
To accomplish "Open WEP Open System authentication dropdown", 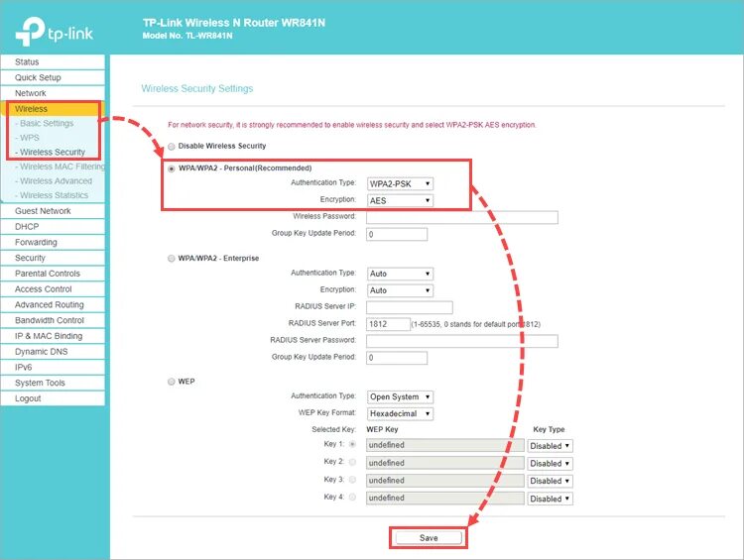I will pyautogui.click(x=400, y=396).
